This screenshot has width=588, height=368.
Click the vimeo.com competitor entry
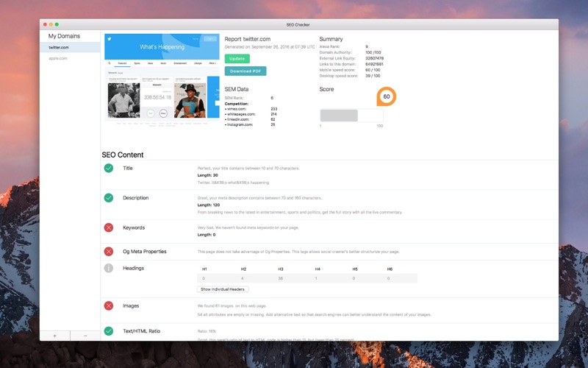235,109
